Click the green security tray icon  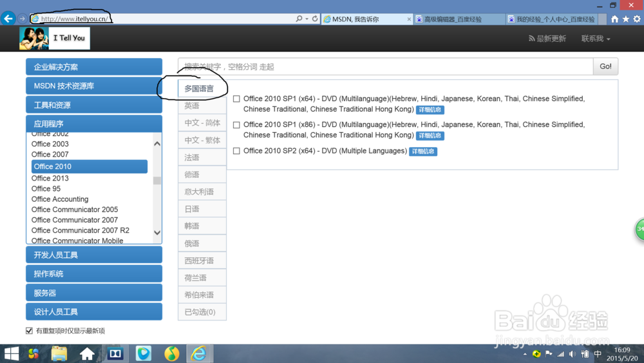click(536, 353)
